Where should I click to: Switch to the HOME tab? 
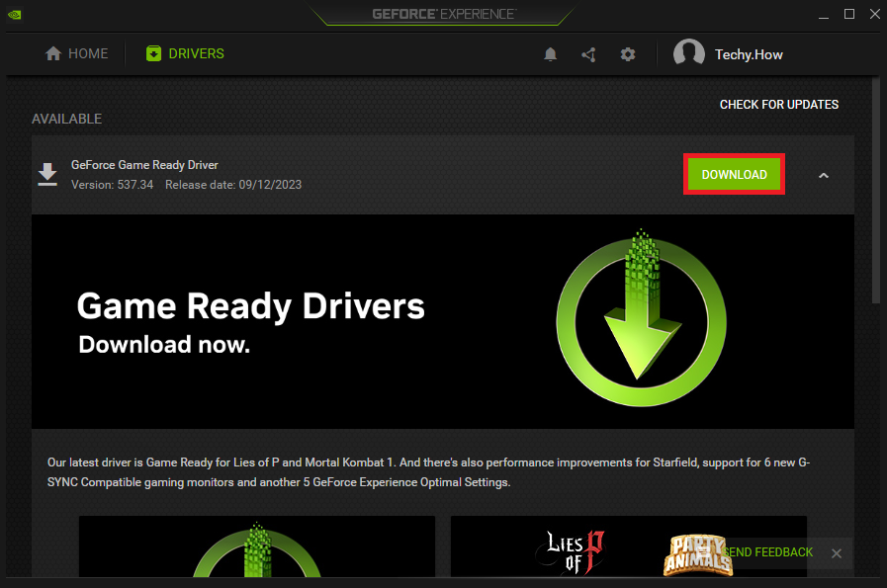(x=76, y=53)
